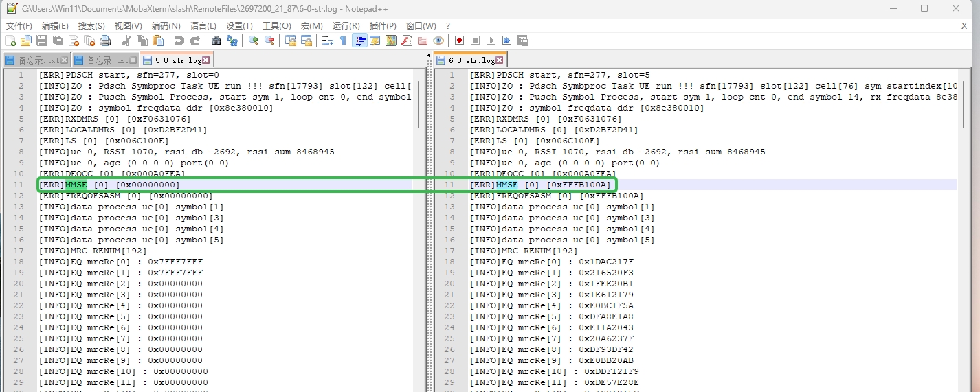Open the 文件(F) menu
Image resolution: width=980 pixels, height=392 pixels.
(19, 25)
